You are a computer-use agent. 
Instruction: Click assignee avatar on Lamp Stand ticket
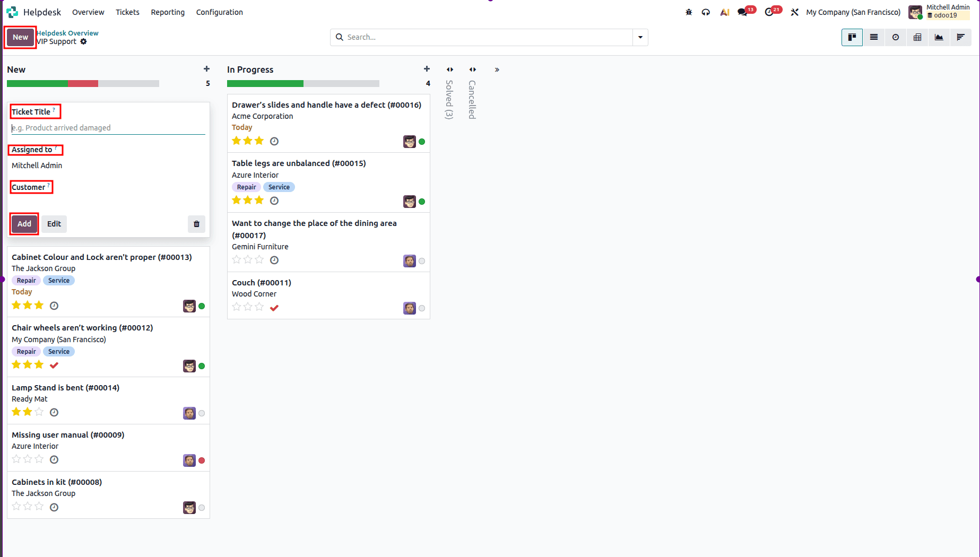(189, 413)
